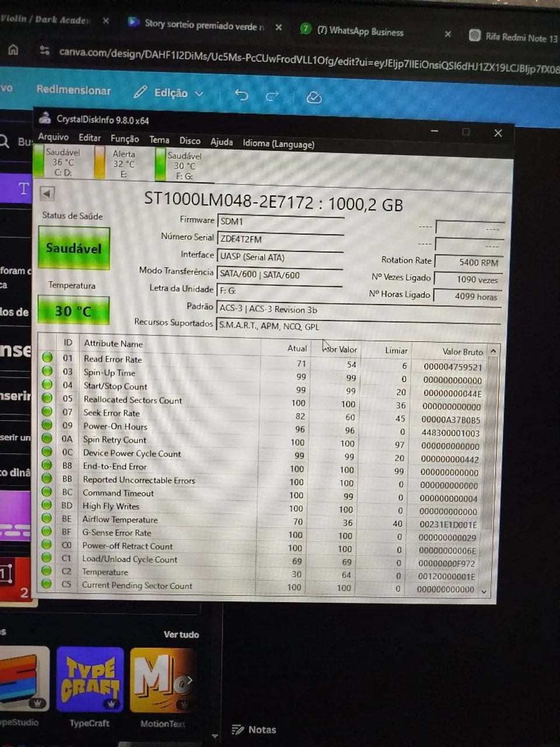Click the status icon for End-to-End Error
The image size is (560, 747).
pos(47,465)
